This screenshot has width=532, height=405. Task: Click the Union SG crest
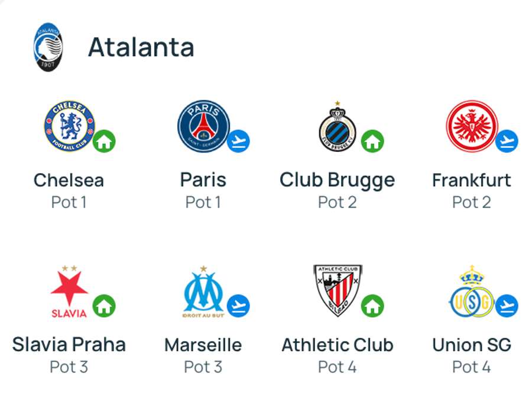point(472,291)
